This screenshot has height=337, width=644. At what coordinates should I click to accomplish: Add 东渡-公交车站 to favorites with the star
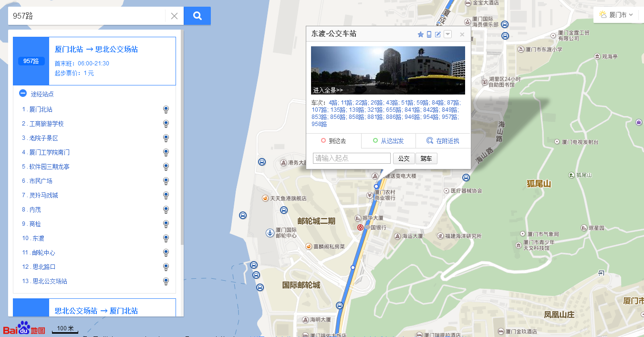(x=420, y=34)
